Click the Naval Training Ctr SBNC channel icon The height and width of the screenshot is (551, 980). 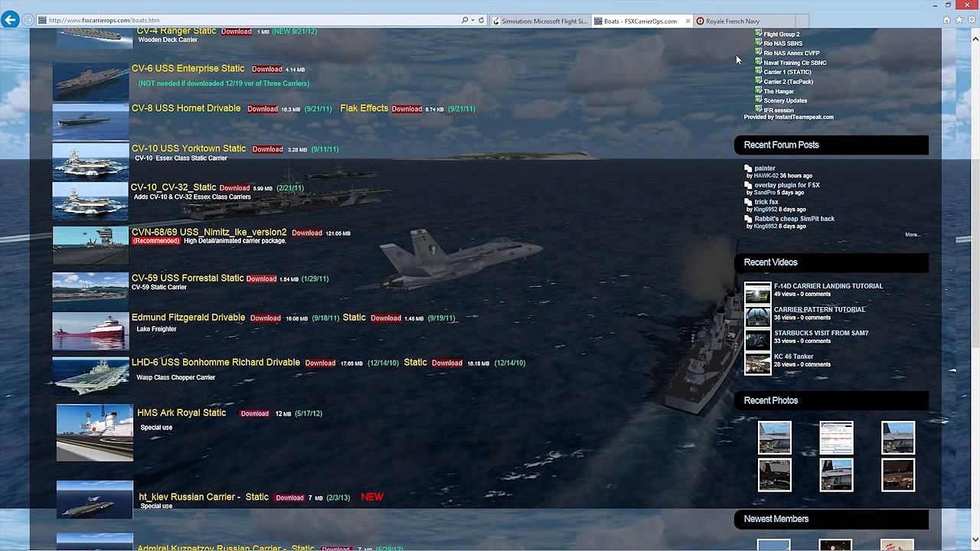tap(758, 62)
